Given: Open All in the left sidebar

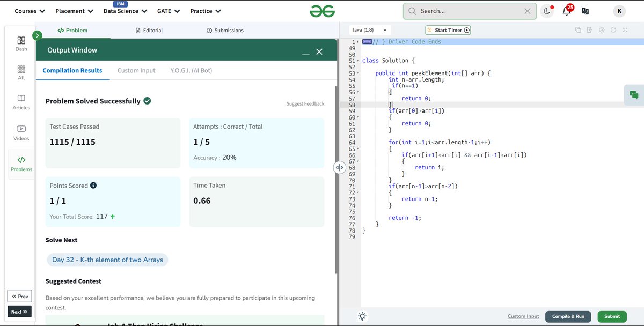Looking at the screenshot, I should [x=21, y=73].
